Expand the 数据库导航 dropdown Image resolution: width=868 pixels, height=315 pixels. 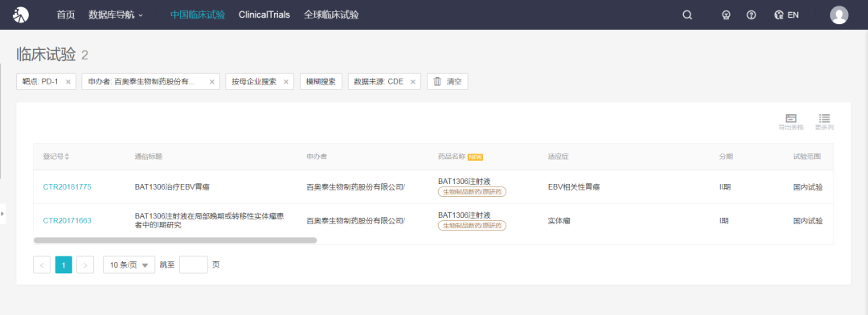pyautogui.click(x=116, y=15)
